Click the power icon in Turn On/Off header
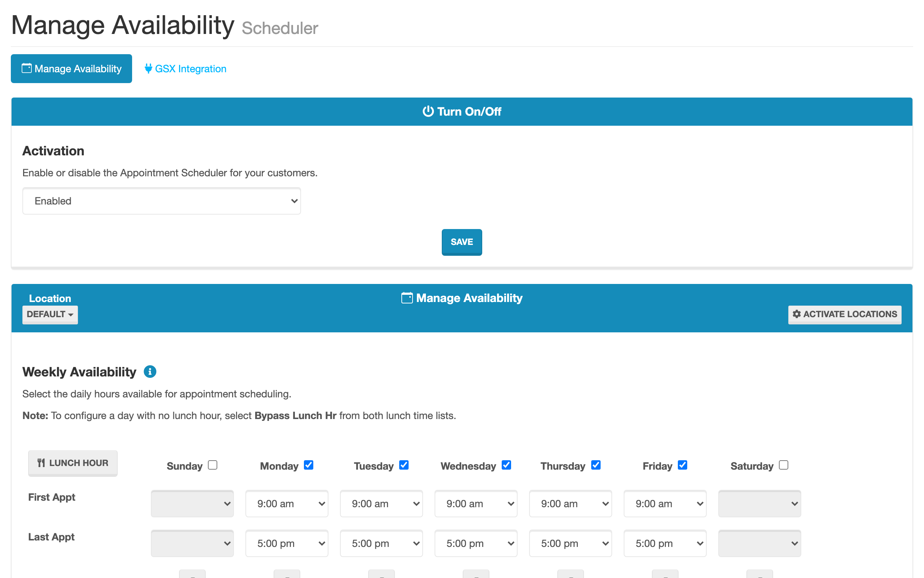The height and width of the screenshot is (578, 924). click(428, 111)
